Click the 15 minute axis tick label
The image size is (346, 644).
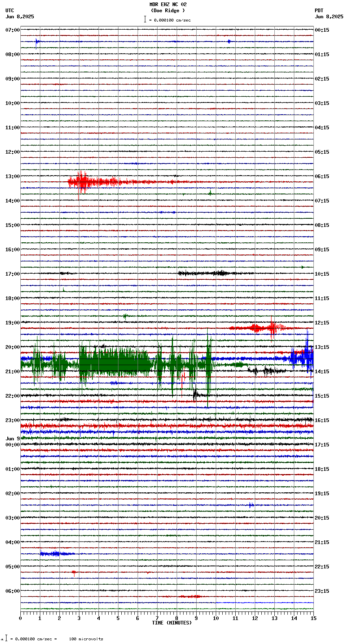pyautogui.click(x=313, y=618)
